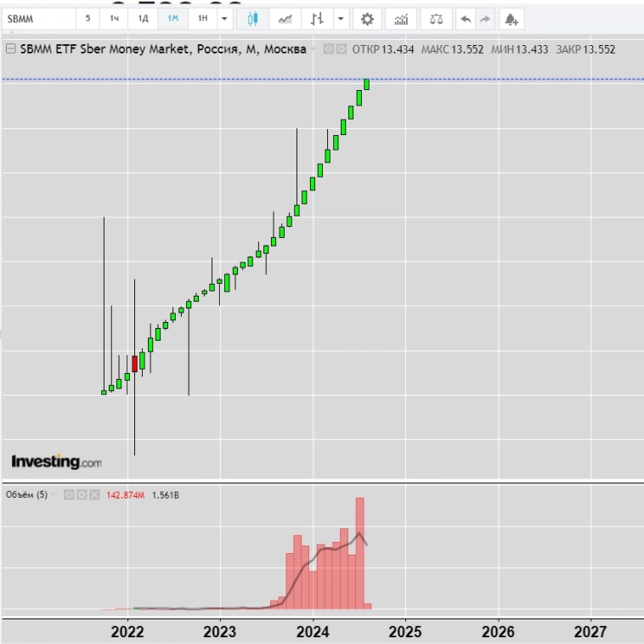The height and width of the screenshot is (644, 644).
Task: Toggle visibility eye of SBMM series
Action: [x=329, y=49]
